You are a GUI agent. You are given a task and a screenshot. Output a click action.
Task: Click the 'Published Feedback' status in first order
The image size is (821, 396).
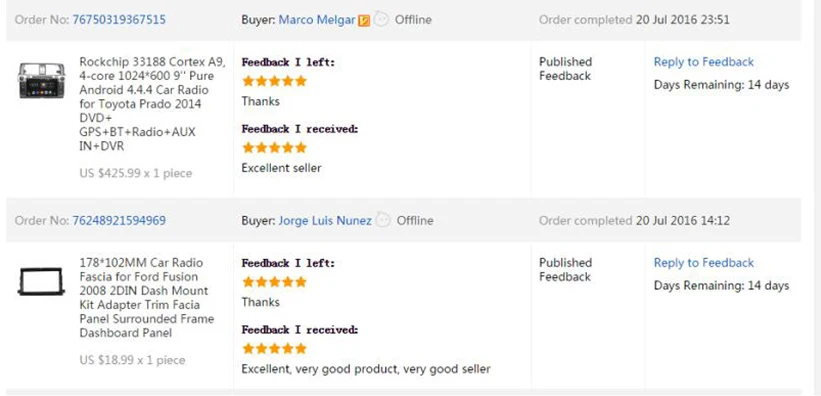565,69
